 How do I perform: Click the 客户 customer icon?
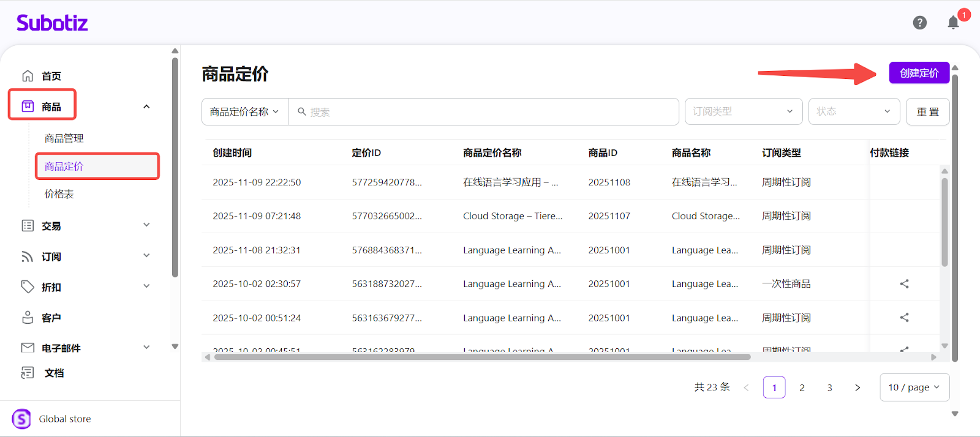pos(28,318)
